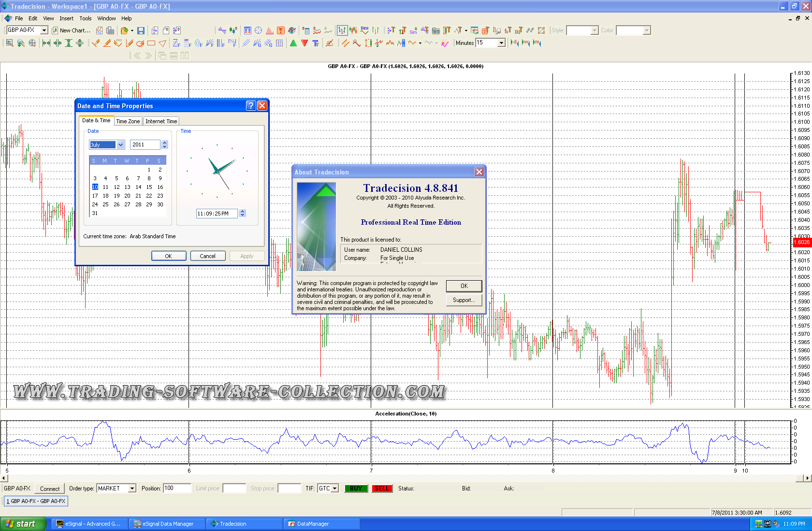
Task: Toggle the Close line chart style
Action: point(364,30)
